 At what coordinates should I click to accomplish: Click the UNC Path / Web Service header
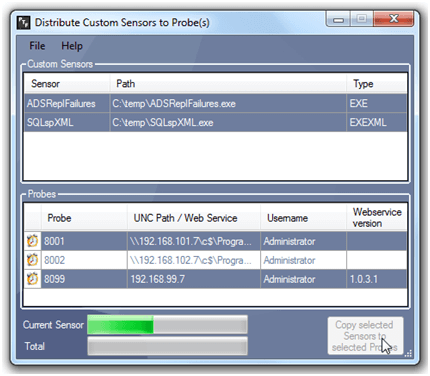point(194,218)
